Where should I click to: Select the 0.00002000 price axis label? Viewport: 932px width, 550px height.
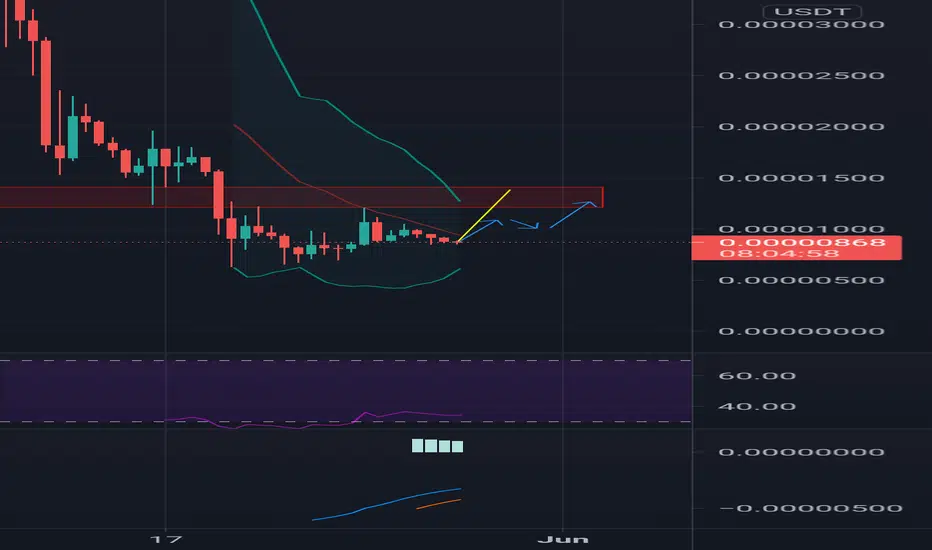pos(801,127)
